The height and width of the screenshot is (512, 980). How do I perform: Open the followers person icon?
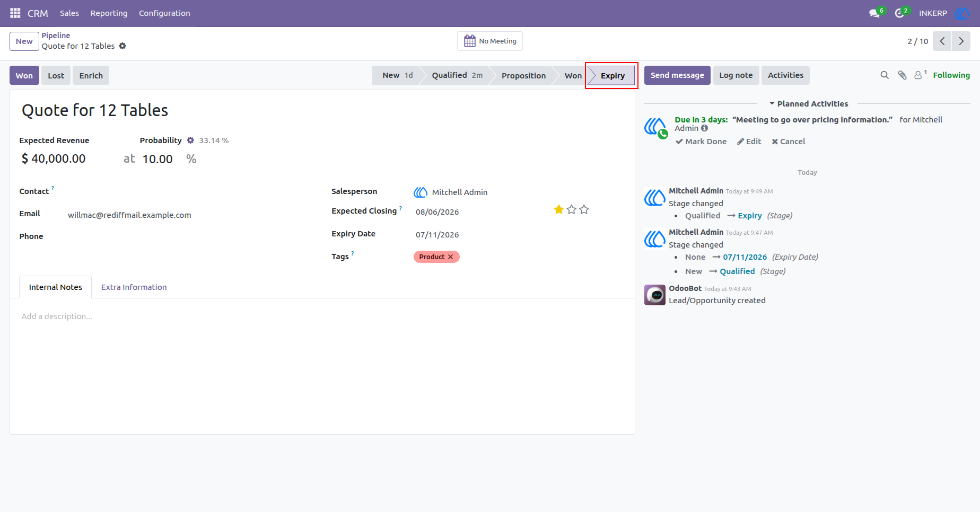919,75
